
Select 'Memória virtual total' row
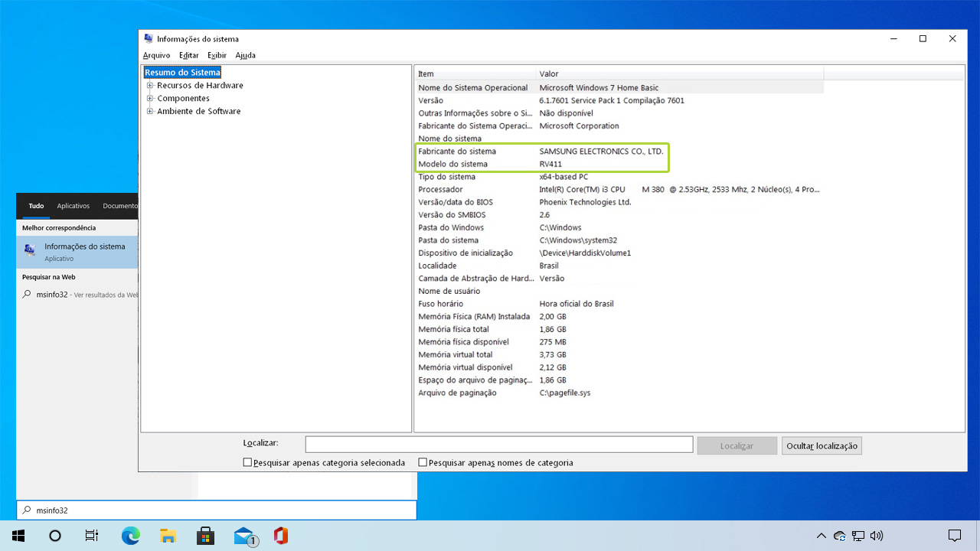[x=619, y=355]
